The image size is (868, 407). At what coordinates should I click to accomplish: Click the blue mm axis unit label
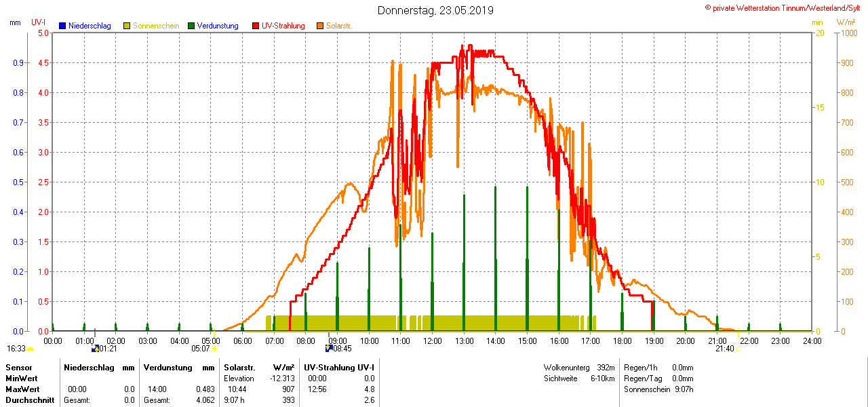tap(16, 22)
